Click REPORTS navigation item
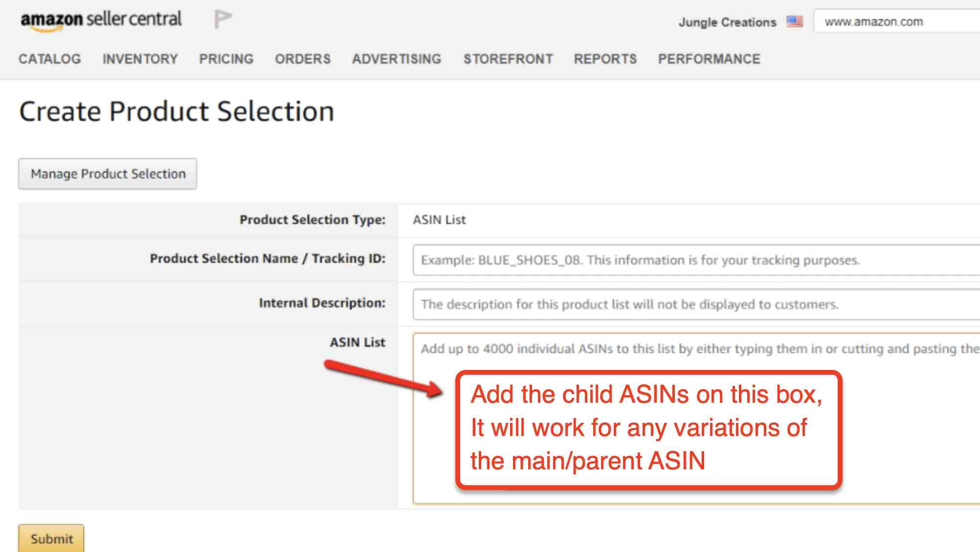 click(604, 59)
